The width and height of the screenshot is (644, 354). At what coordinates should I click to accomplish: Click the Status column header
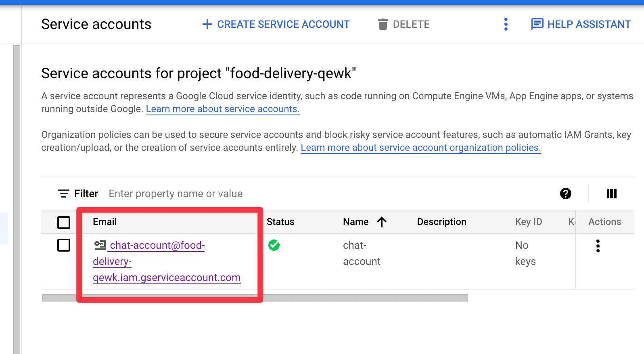point(280,222)
